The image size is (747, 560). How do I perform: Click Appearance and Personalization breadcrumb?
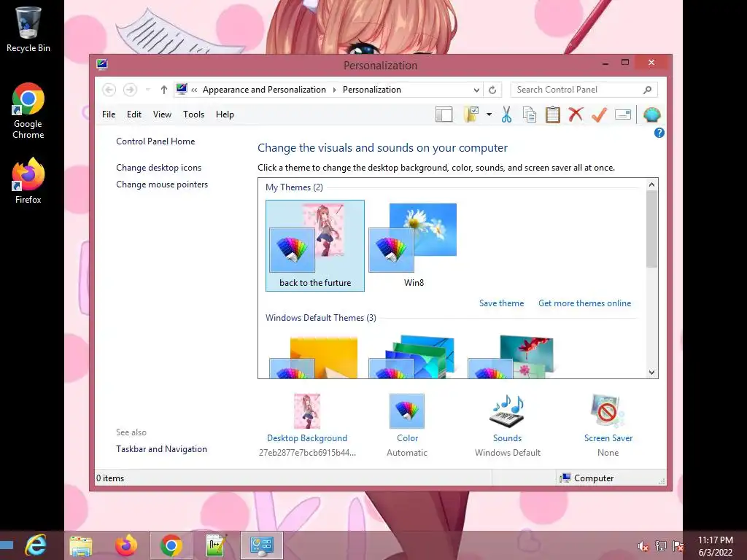tap(264, 90)
